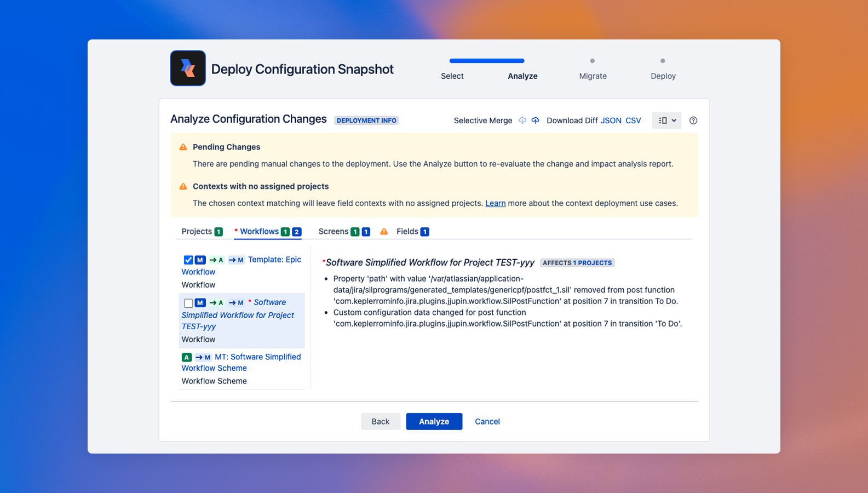Click the arrow A badge on Template: Epic Workflow row
This screenshot has width=868, height=493.
click(216, 260)
